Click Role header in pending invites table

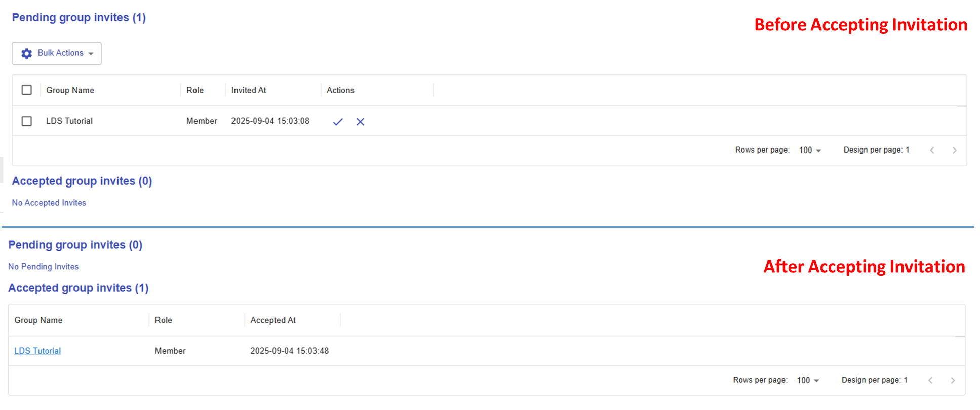coord(195,90)
